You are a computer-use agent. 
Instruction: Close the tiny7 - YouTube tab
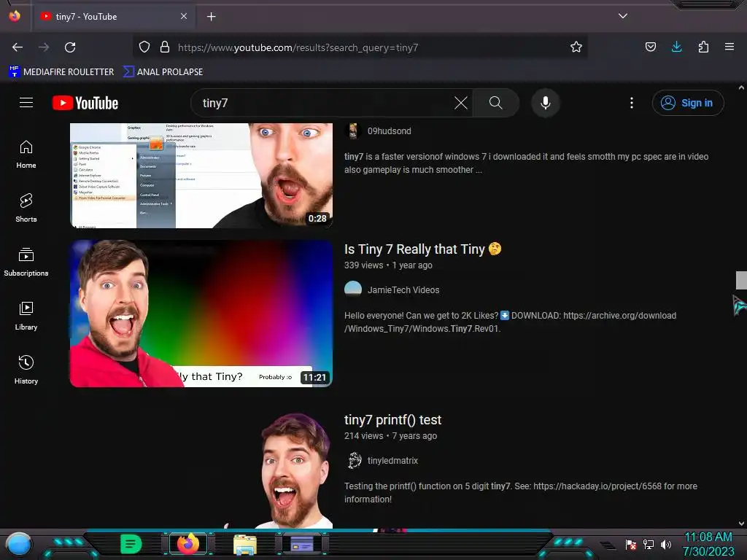click(x=184, y=16)
